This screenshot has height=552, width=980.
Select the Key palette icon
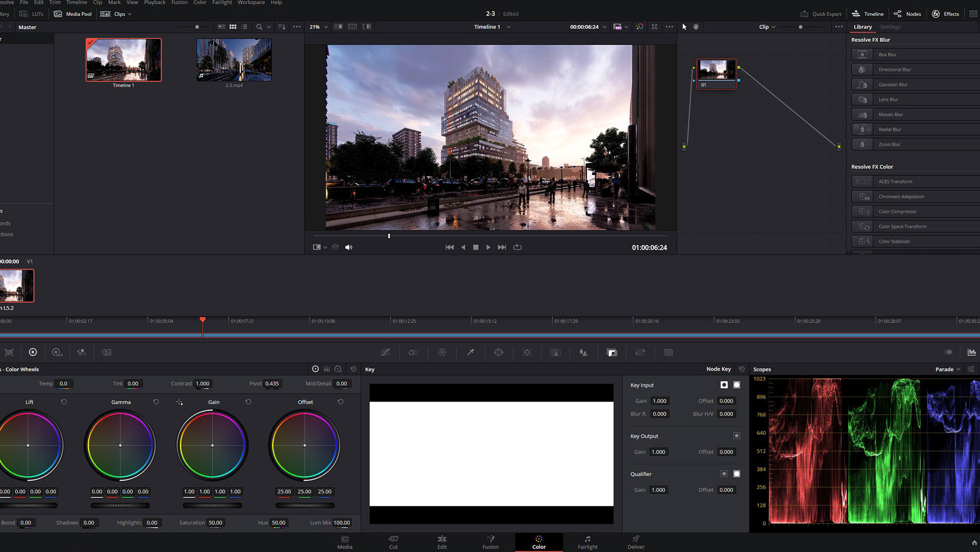pos(612,353)
